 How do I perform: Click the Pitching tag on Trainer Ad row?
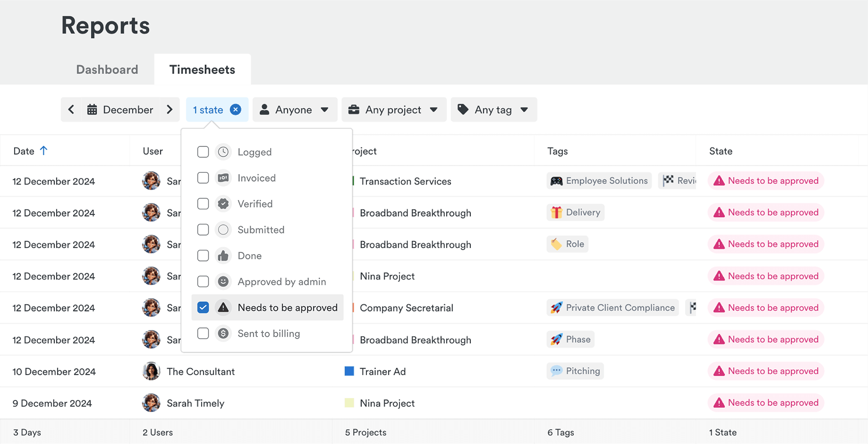click(575, 371)
